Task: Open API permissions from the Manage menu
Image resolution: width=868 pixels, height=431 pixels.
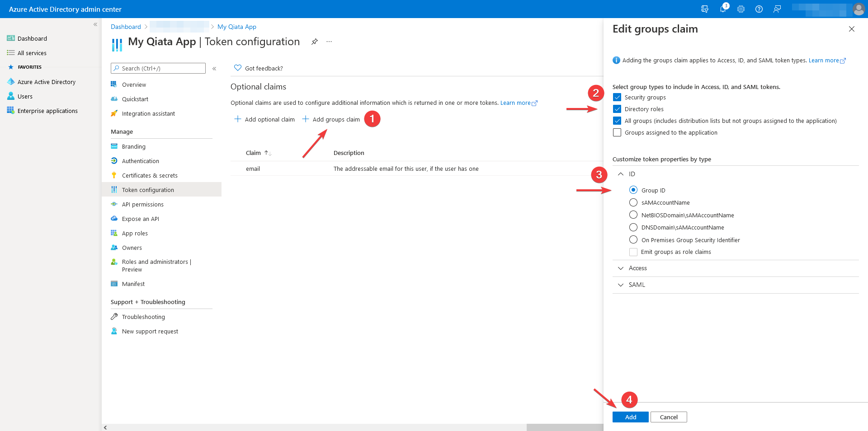Action: click(x=143, y=204)
